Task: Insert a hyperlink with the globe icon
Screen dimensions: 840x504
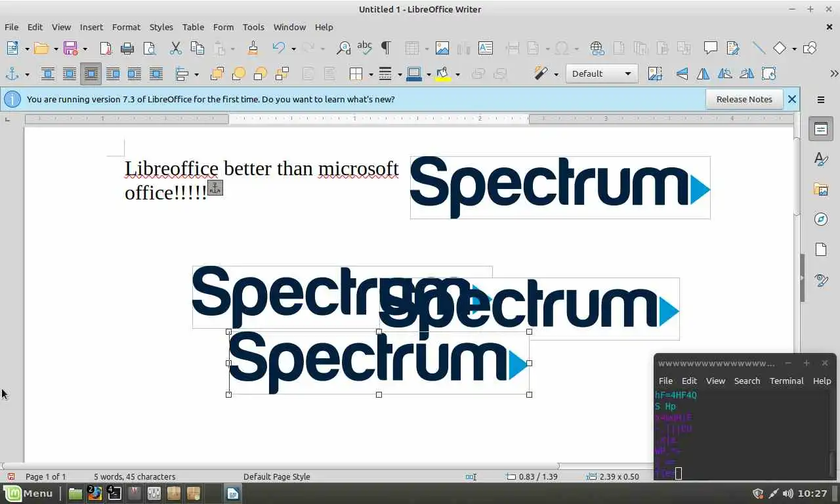Action: [x=597, y=48]
